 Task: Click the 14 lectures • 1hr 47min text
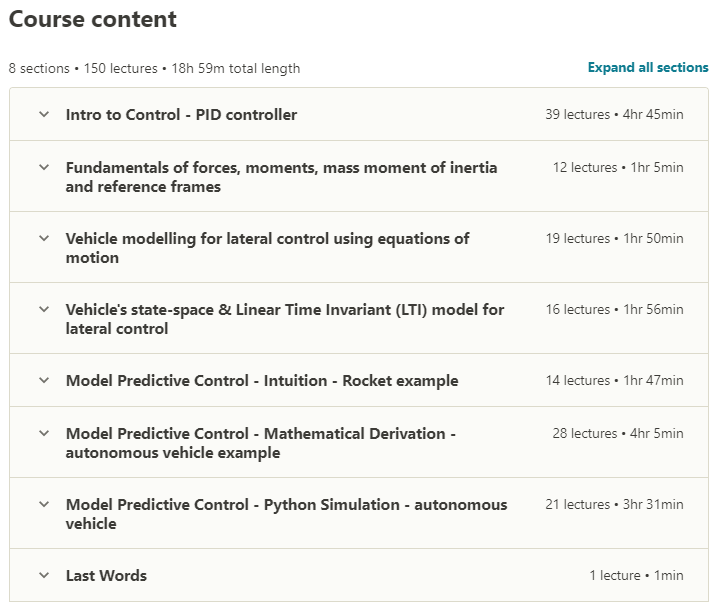click(615, 380)
